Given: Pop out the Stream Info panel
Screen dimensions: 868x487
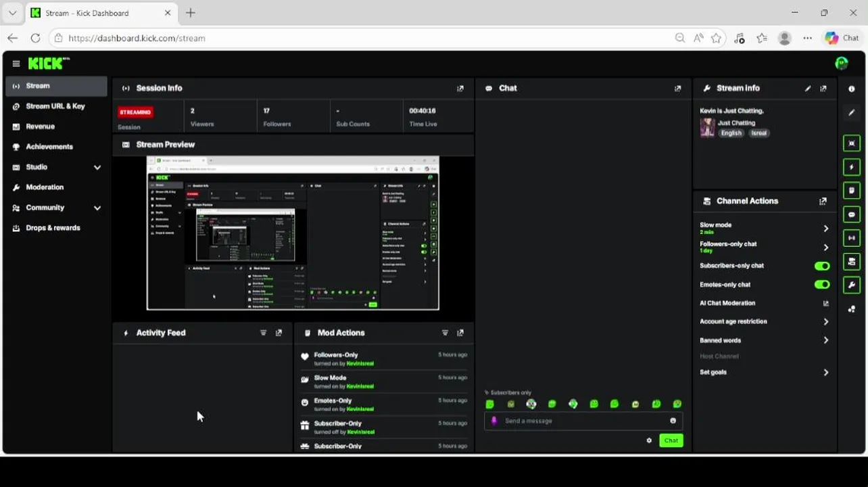Looking at the screenshot, I should pyautogui.click(x=823, y=88).
